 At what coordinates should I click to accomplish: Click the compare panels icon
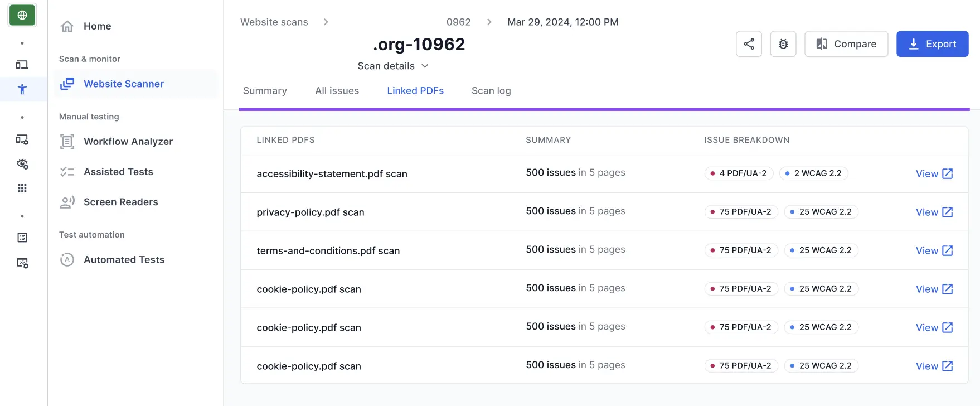pyautogui.click(x=822, y=44)
